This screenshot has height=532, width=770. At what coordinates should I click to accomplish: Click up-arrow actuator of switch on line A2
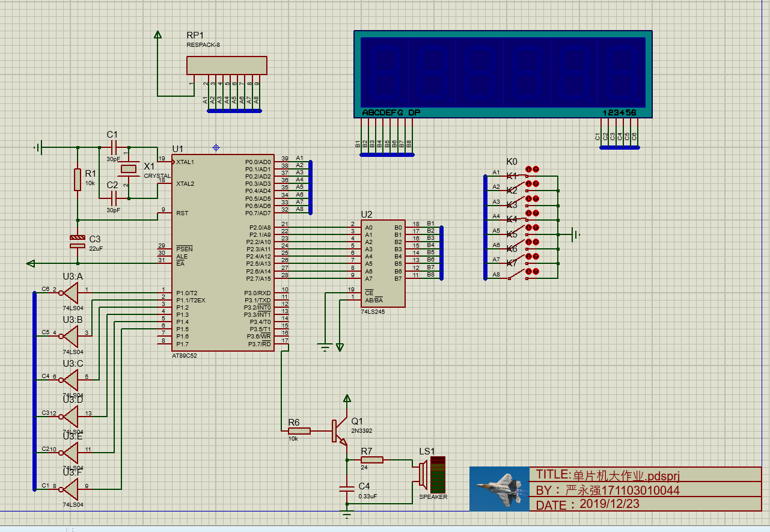(536, 184)
